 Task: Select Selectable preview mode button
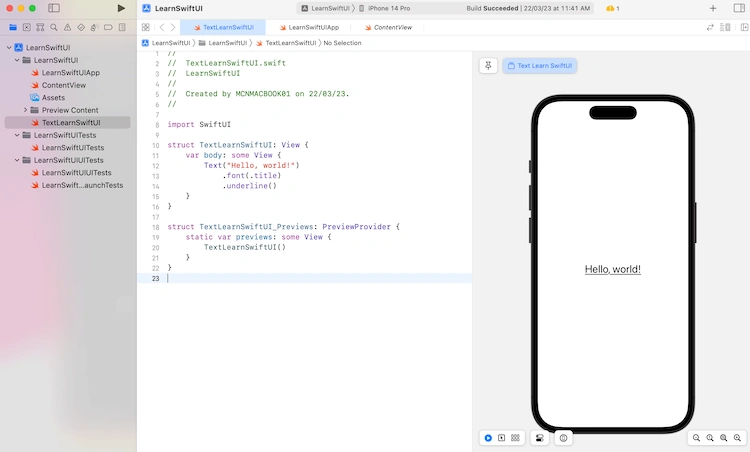pos(501,438)
